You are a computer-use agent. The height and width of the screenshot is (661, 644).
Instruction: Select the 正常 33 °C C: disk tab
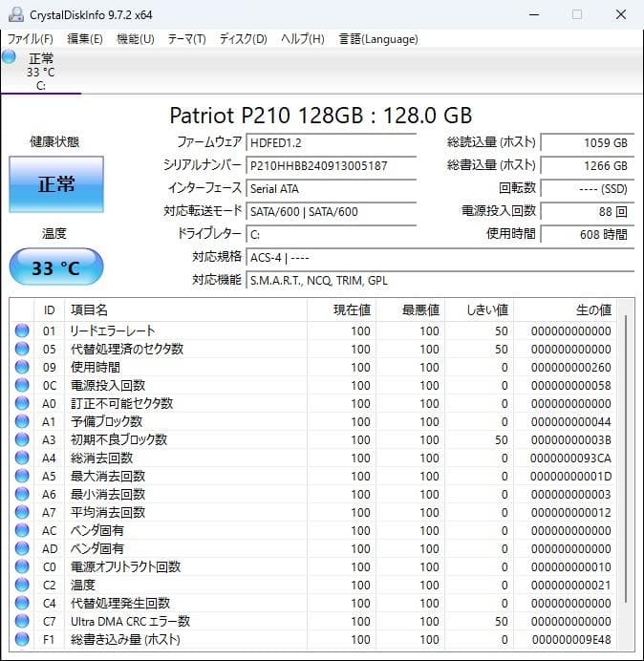click(41, 71)
